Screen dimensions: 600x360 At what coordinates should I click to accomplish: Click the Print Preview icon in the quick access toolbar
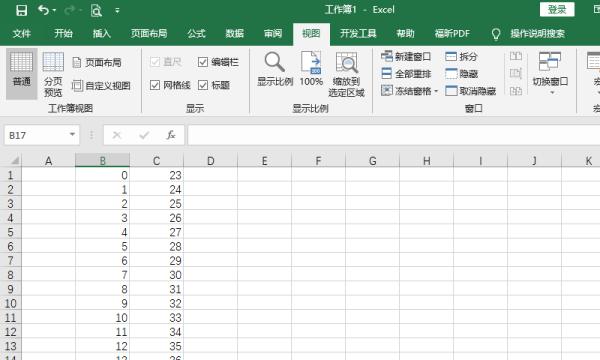tap(96, 11)
